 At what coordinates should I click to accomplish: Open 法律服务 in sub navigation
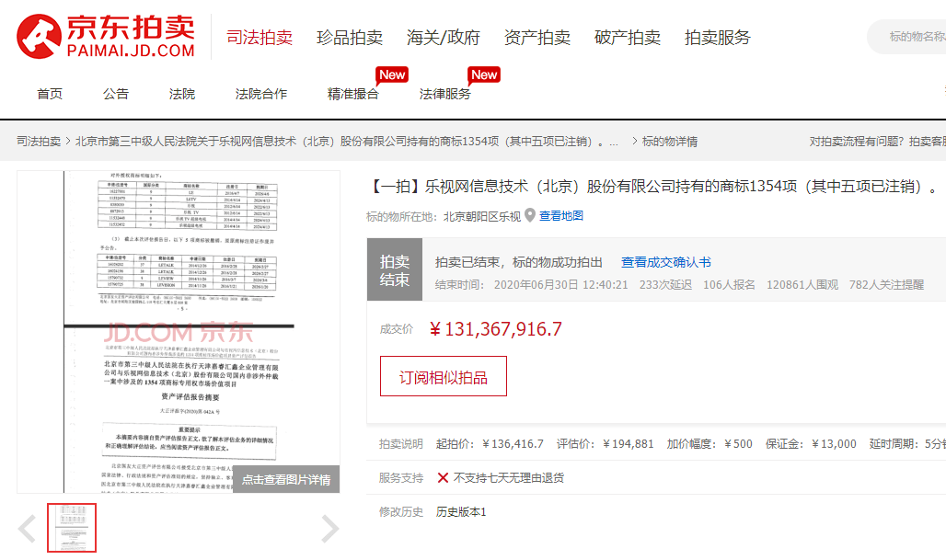(444, 94)
